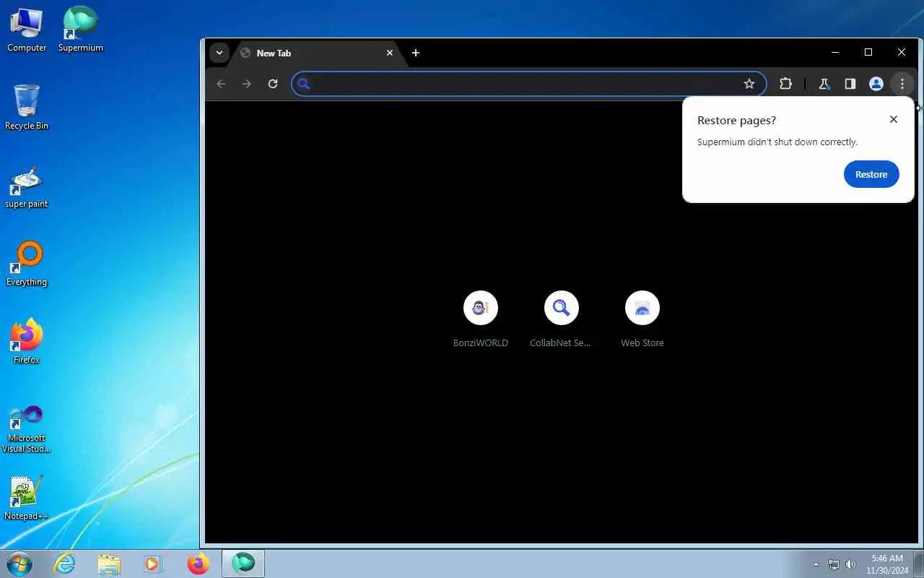
Task: Open the tab search dropdown arrow
Action: pyautogui.click(x=219, y=53)
